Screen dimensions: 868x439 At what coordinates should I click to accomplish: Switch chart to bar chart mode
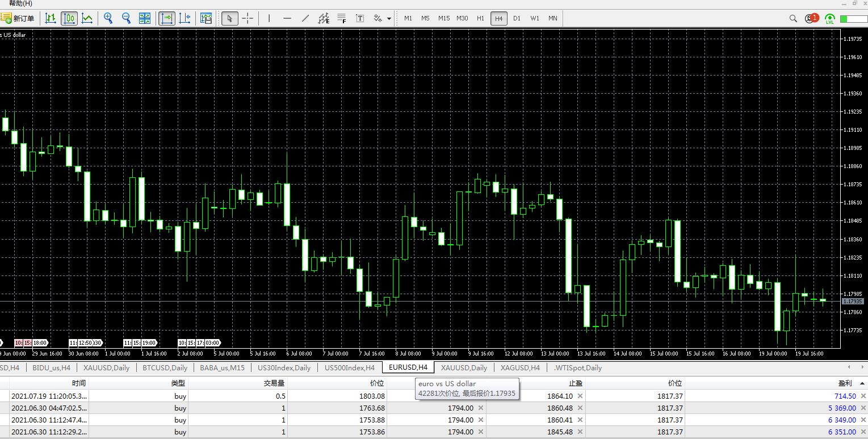tap(51, 18)
